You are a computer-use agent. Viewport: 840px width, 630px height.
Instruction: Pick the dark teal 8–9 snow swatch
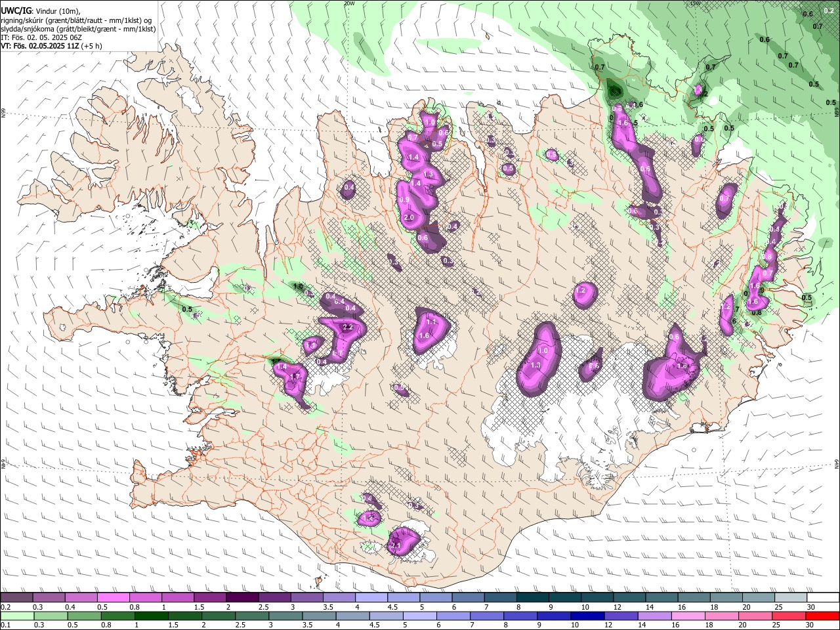pos(532,598)
